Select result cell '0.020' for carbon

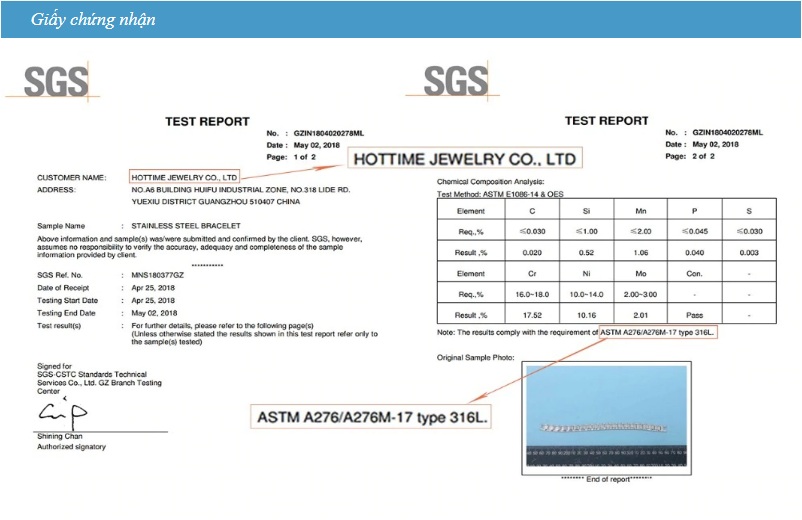532,253
